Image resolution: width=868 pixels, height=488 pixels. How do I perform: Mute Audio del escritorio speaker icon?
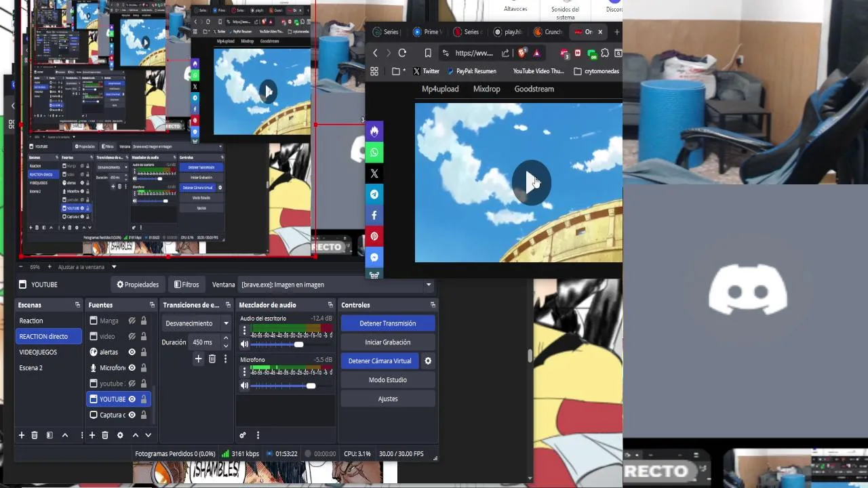[x=244, y=344]
